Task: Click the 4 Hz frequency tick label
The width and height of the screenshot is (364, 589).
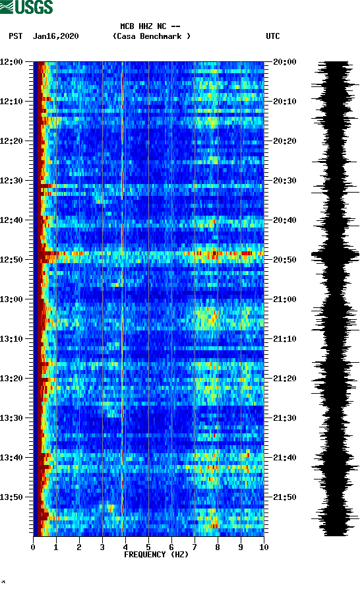Action: 125,547
